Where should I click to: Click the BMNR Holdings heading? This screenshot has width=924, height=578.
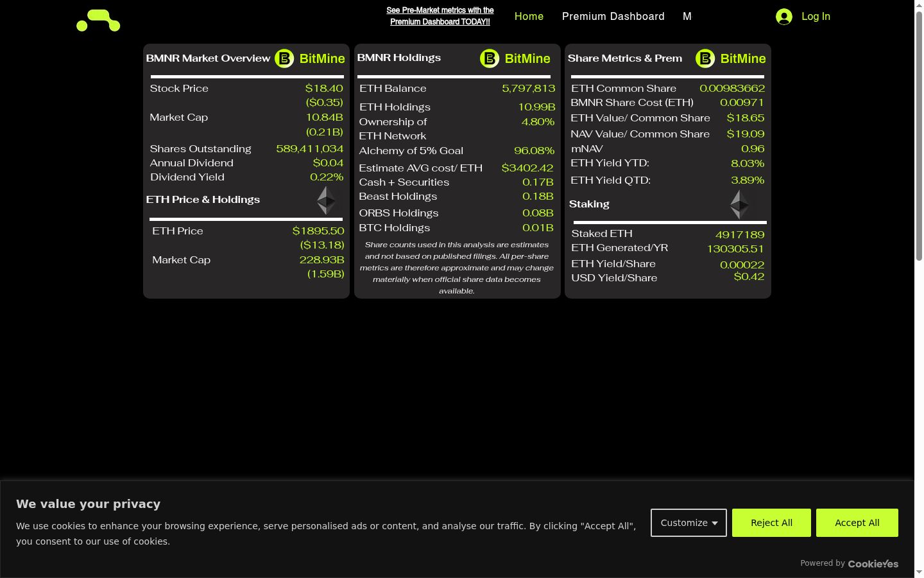[399, 58]
